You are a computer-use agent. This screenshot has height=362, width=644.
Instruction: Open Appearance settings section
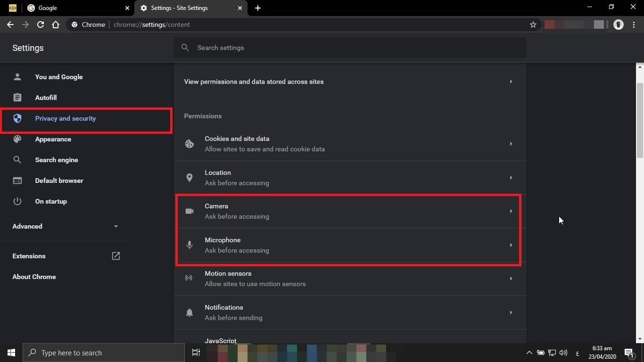(53, 139)
